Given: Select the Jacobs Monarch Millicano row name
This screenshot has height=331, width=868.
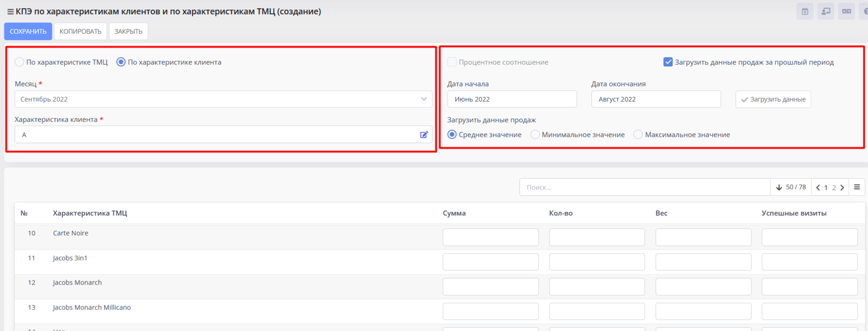Looking at the screenshot, I should (92, 308).
